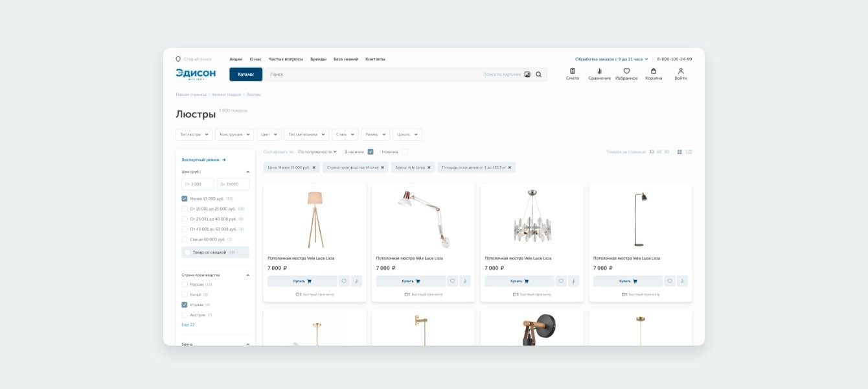Open the Контакты menu item
868x389 pixels.
[375, 59]
